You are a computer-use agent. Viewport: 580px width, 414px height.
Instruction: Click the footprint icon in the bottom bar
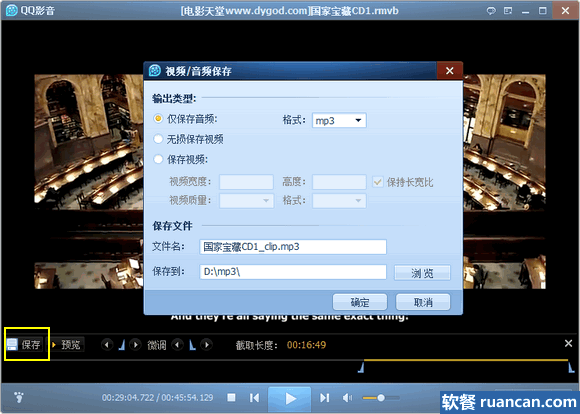(x=18, y=397)
